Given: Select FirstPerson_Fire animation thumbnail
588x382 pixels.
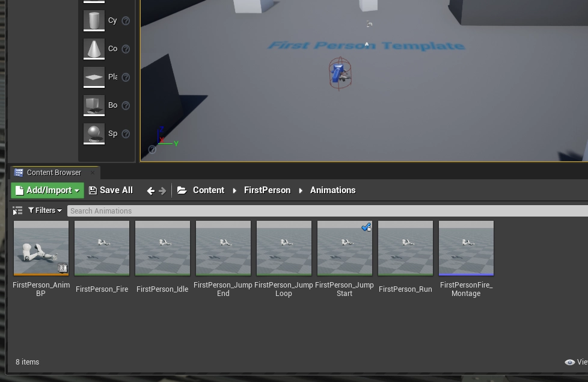Looking at the screenshot, I should pos(102,248).
